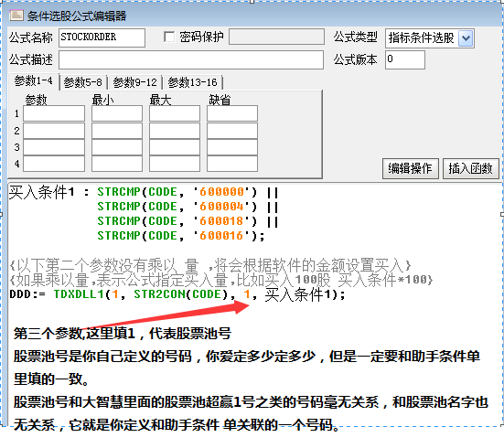Image resolution: width=504 pixels, height=448 pixels.
Task: Click the 最小 field in row 2
Action: click(117, 131)
